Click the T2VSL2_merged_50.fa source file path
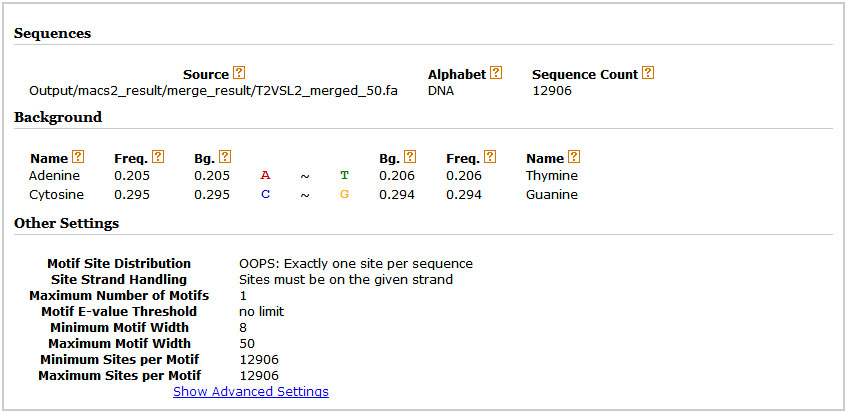Screen dimensions: 850x413 (x=214, y=90)
